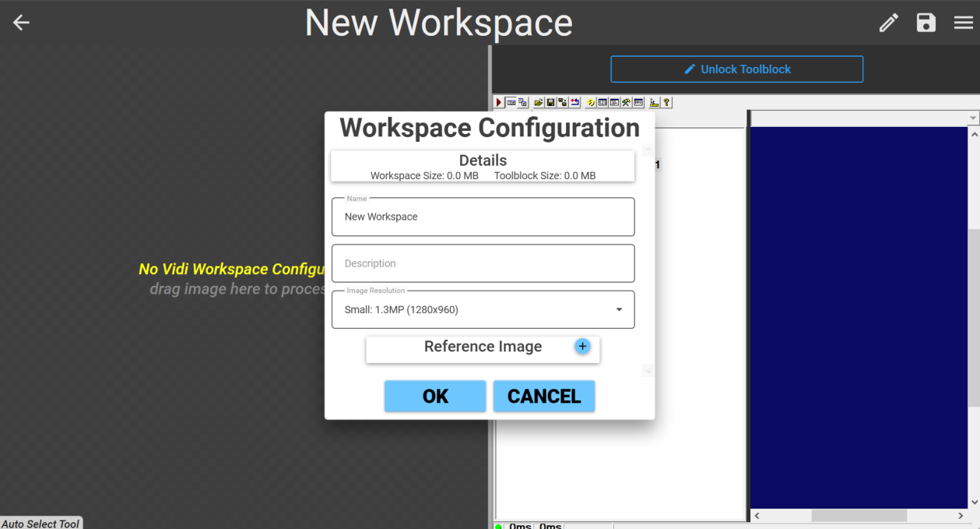Click the horizontal scrollbar thumb under image
The height and width of the screenshot is (529, 980).
[859, 516]
